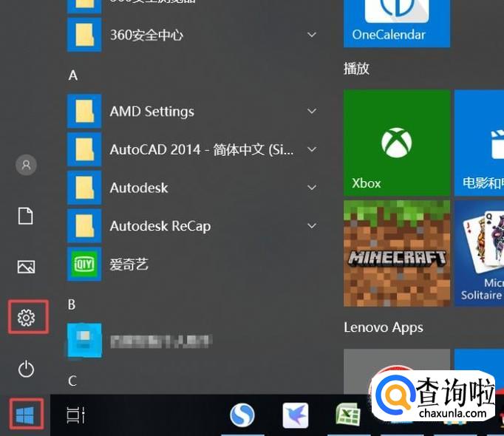Open the Autodesk folder entry

tap(139, 188)
